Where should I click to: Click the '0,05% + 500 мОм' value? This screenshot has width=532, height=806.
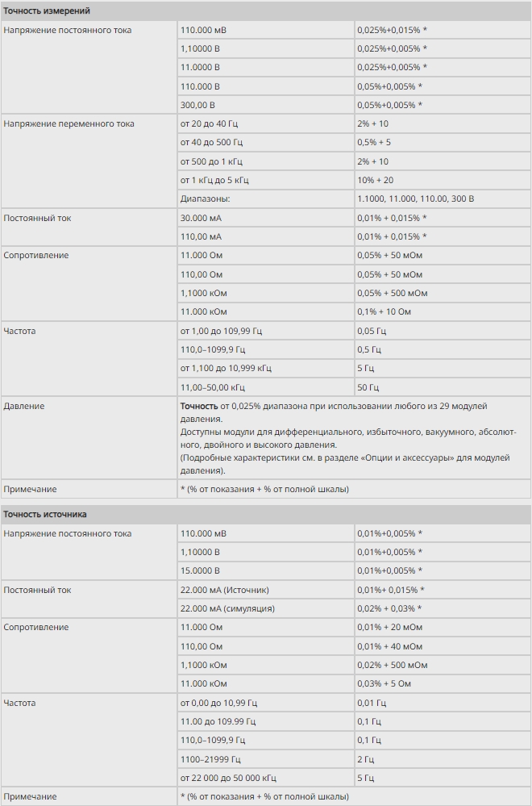click(x=393, y=293)
